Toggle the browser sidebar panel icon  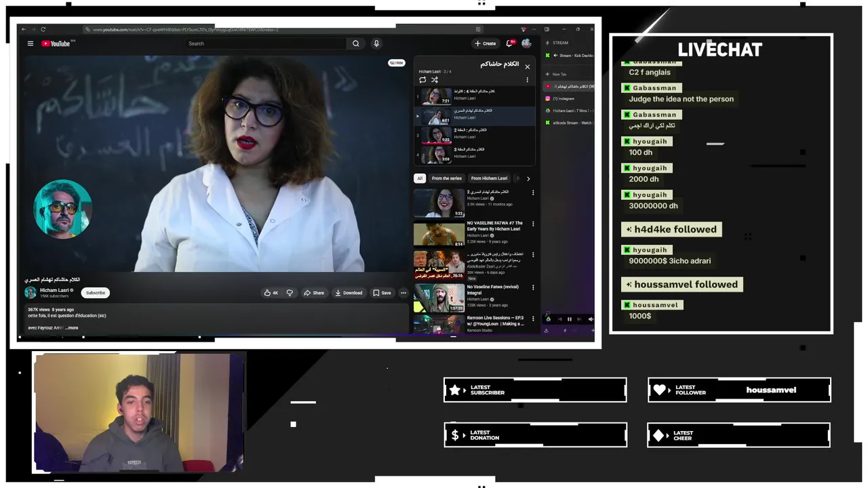(x=547, y=29)
